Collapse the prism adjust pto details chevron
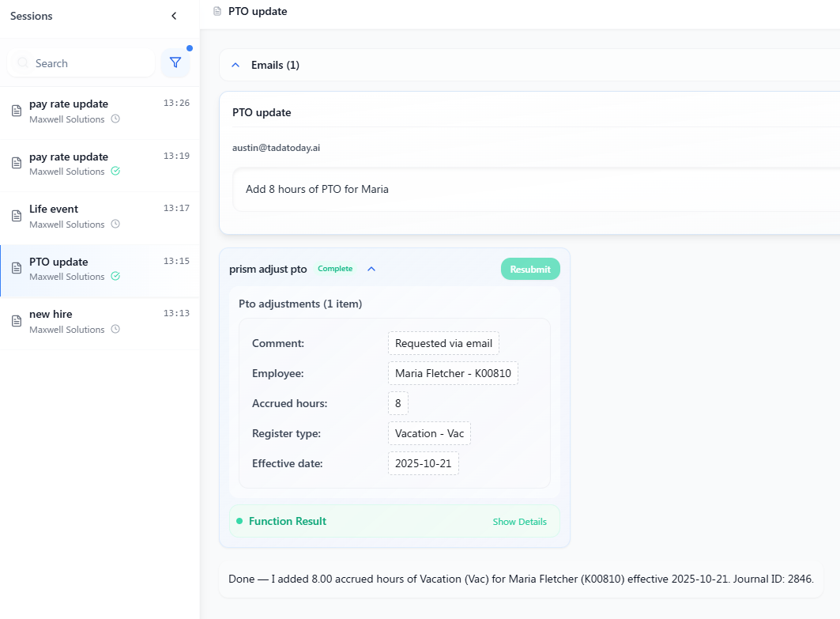840x619 pixels. tap(371, 269)
